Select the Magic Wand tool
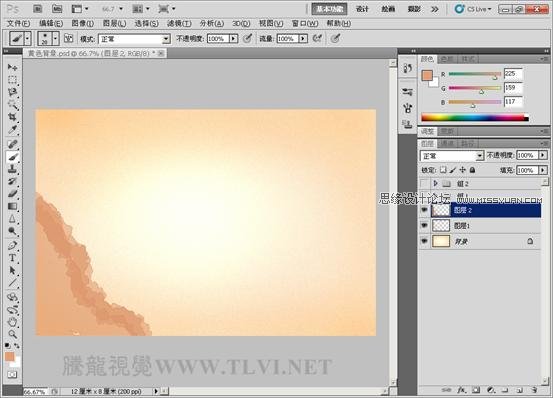Image resolution: width=553 pixels, height=398 pixels. (13, 104)
